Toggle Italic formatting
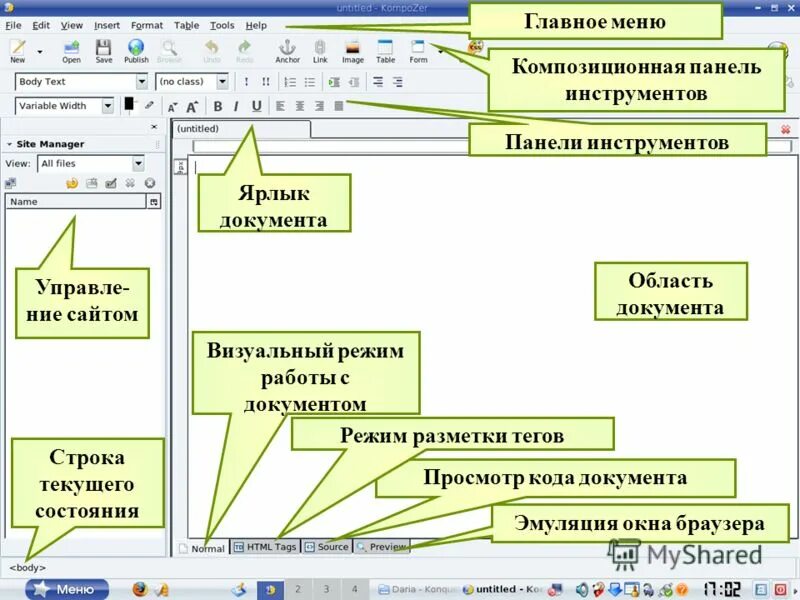This screenshot has width=800, height=600. [236, 106]
